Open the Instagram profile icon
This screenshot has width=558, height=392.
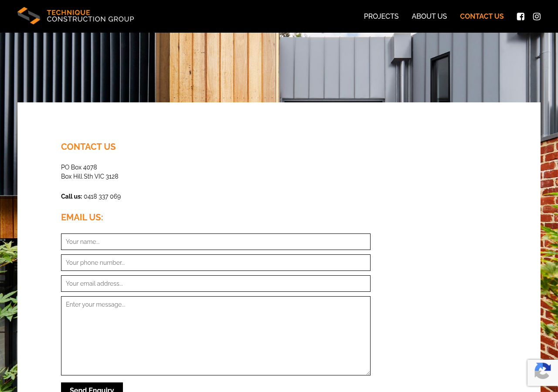537,16
